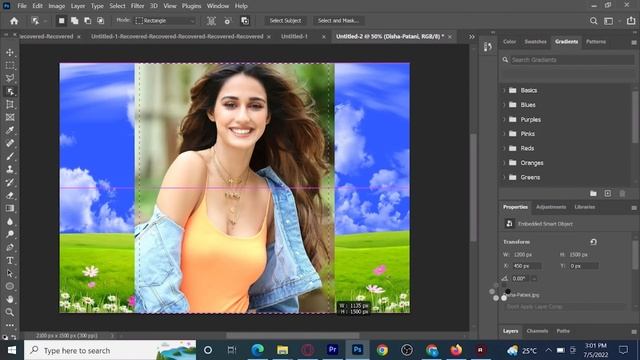The image size is (640, 360).
Task: Click the Home icon in options bar
Action: click(x=14, y=21)
